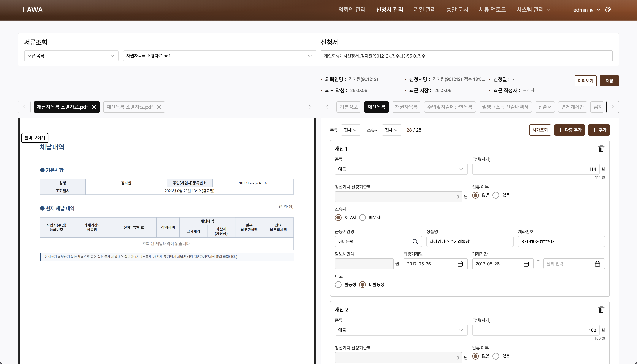This screenshot has width=637, height=364.
Task: Open calendar for 거래기간 end date
Action: pyautogui.click(x=597, y=264)
